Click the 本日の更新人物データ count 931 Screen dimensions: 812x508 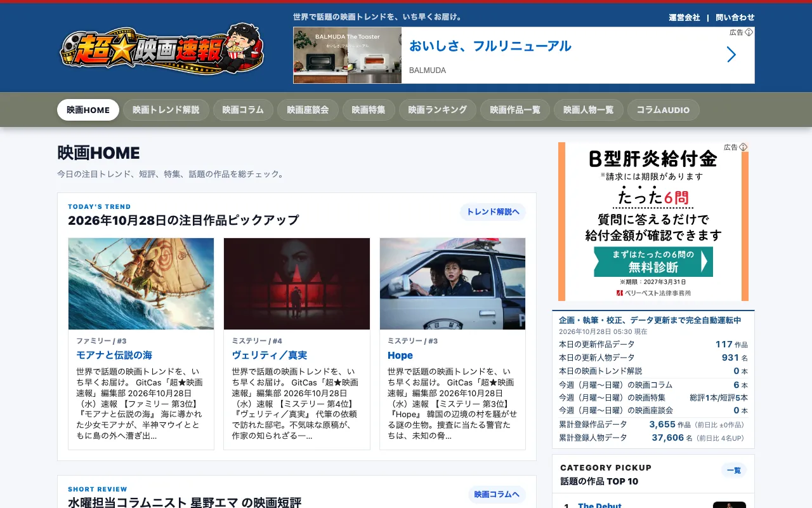[x=730, y=358]
